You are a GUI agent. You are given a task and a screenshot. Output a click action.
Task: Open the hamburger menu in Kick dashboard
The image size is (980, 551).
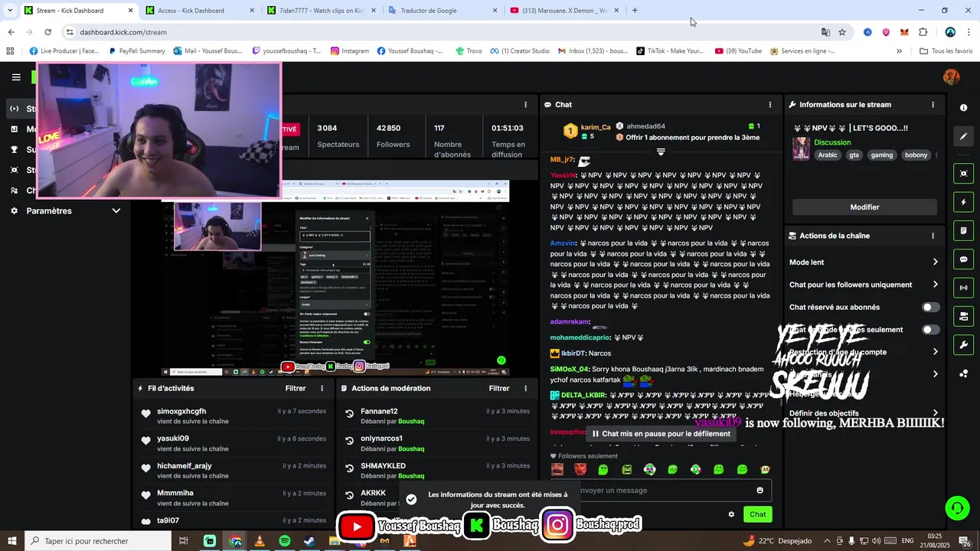[x=16, y=77]
